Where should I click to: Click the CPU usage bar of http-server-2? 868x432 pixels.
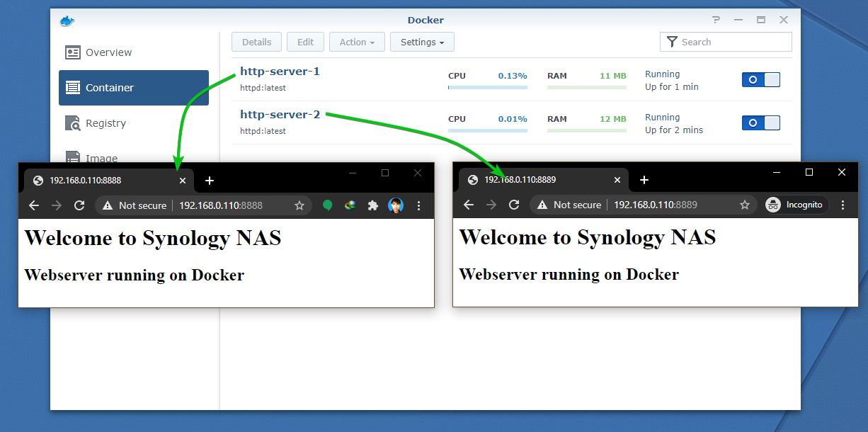coord(488,131)
